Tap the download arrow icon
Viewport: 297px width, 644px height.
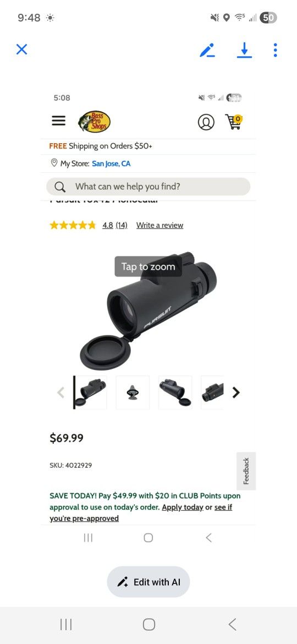click(x=245, y=50)
